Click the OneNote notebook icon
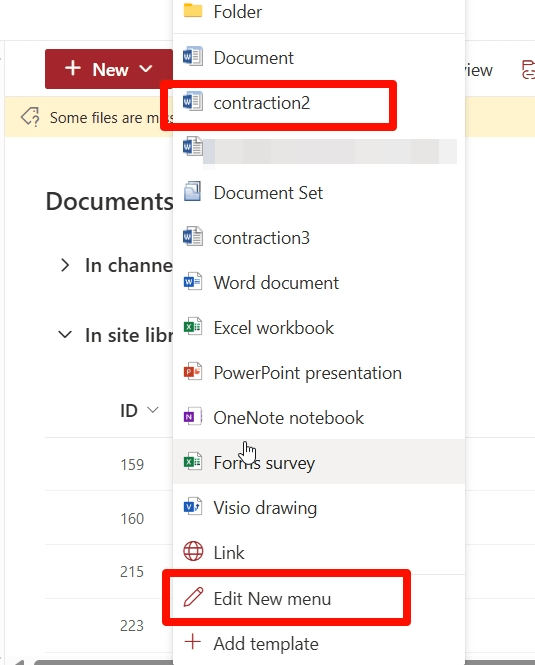535x665 pixels. tap(193, 417)
